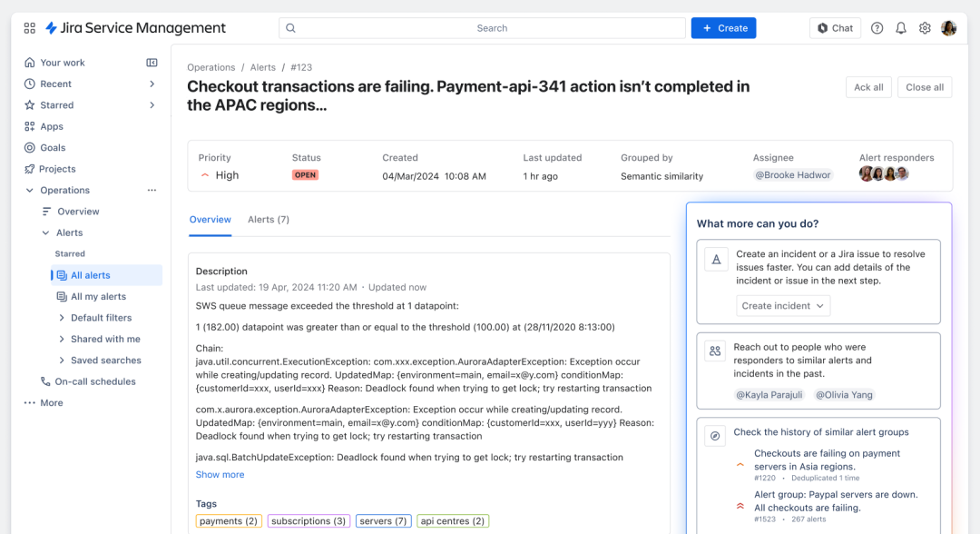Click the Create button

pos(724,28)
